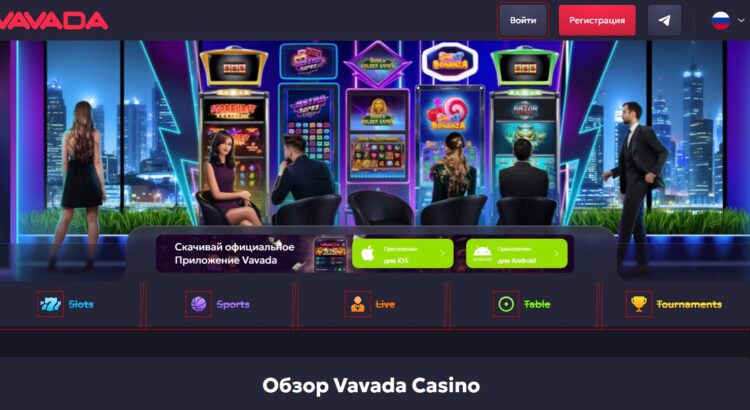Image resolution: width=750 pixels, height=410 pixels.
Task: Open the Telegram channel icon button
Action: pos(664,20)
